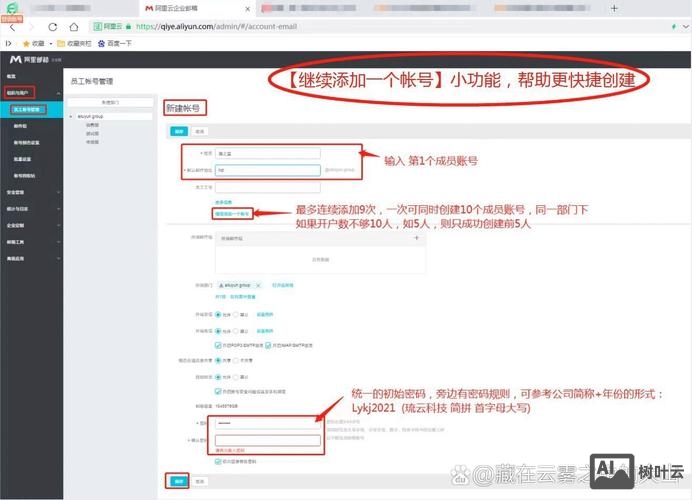This screenshot has height=500, width=692.
Task: Click the highlighted email address input field
Action: (x=268, y=170)
